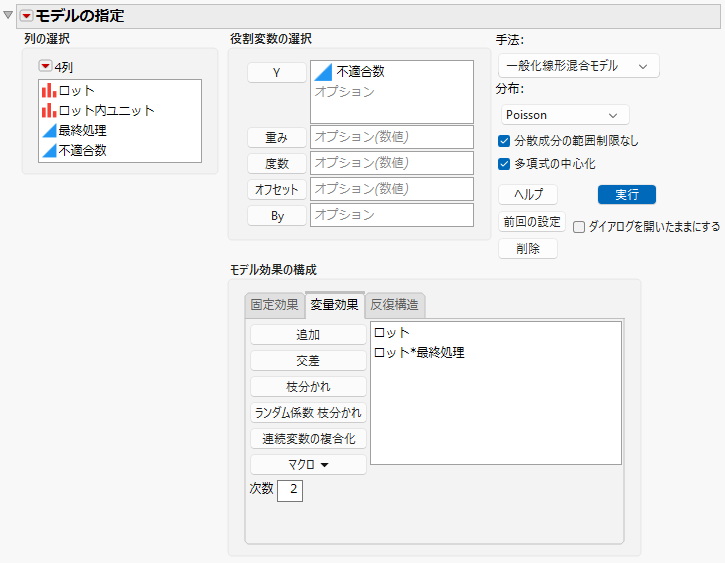
Task: Open the 手法 dropdown showing 一般化線形混合モデル
Action: click(x=578, y=66)
